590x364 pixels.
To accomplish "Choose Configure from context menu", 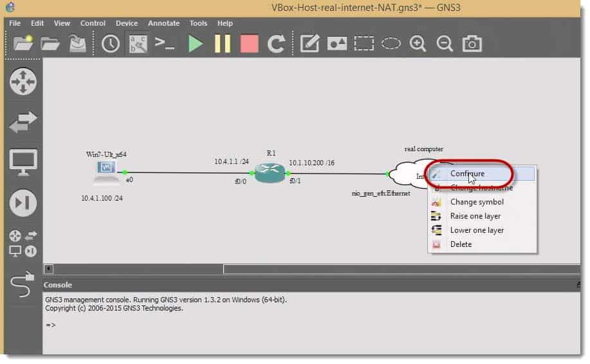I will pos(482,174).
